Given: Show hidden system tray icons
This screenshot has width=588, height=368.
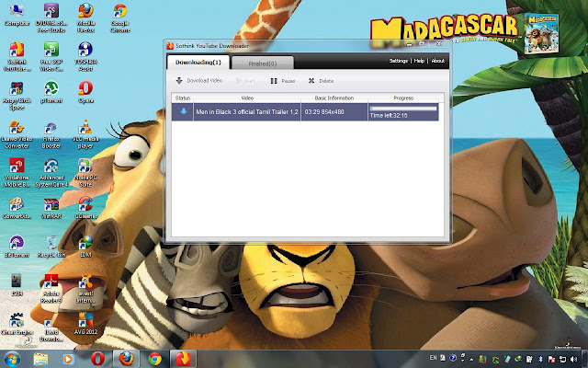Looking at the screenshot, I should [x=471, y=360].
